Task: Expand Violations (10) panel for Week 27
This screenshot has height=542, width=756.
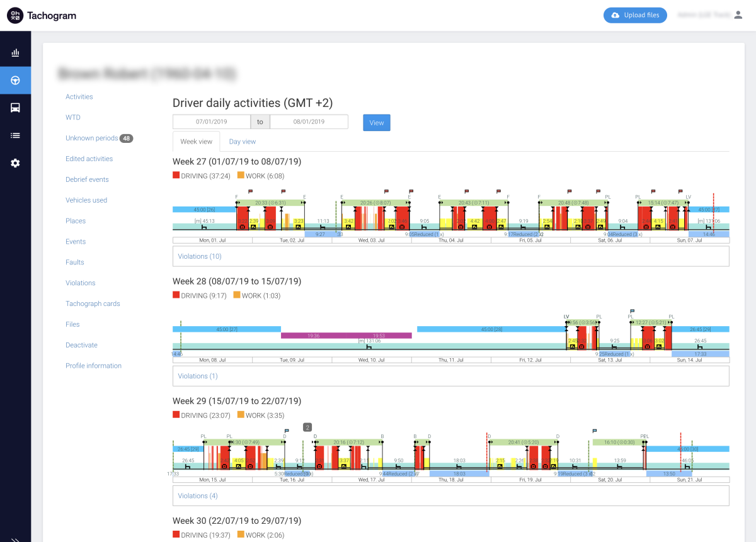Action: (x=199, y=256)
